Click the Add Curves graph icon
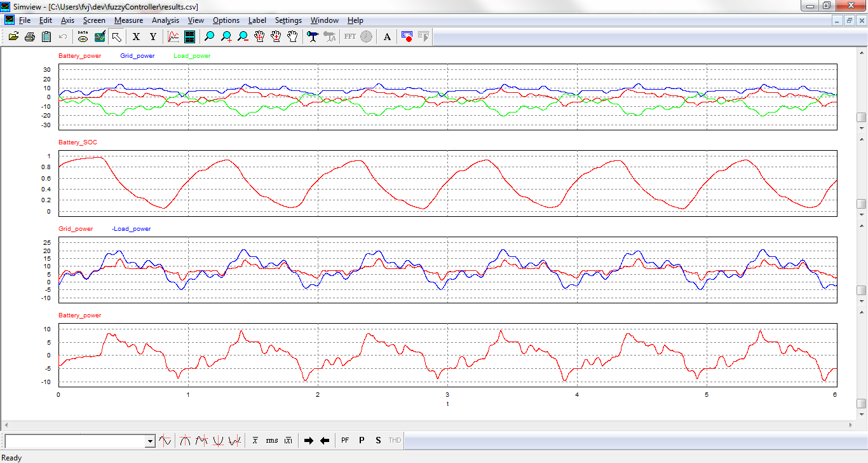868x463 pixels. point(173,37)
